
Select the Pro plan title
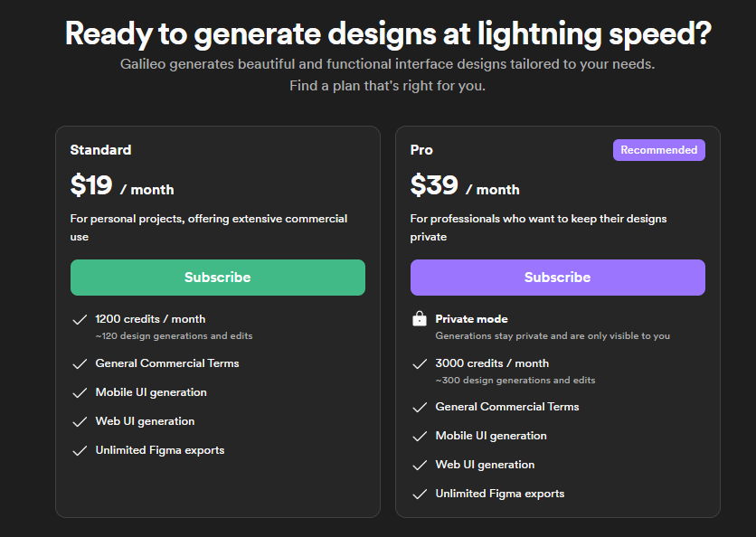pos(421,150)
